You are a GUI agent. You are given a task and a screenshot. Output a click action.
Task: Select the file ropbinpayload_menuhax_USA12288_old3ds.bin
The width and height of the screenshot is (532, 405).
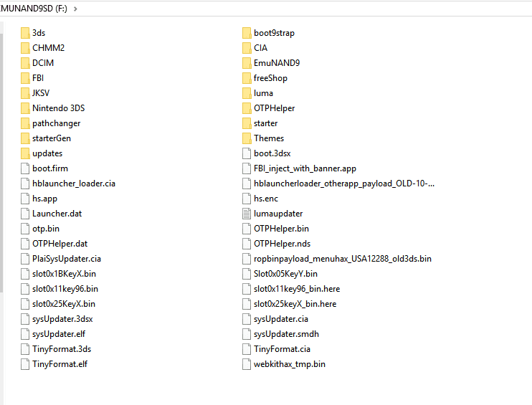click(x=343, y=259)
